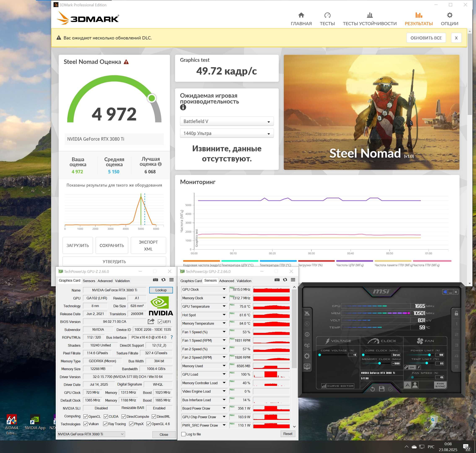Click Lookup button in GPU-Z
Viewport: 476px width, 453px height.
click(x=161, y=290)
